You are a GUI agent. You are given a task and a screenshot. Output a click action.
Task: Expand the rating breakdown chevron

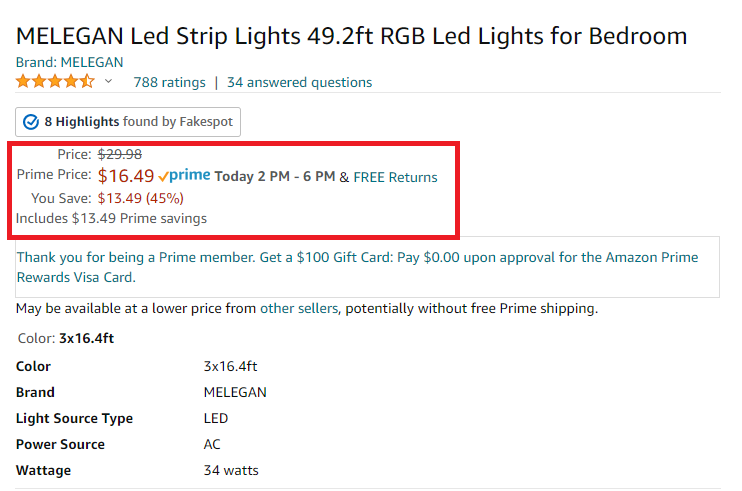108,81
